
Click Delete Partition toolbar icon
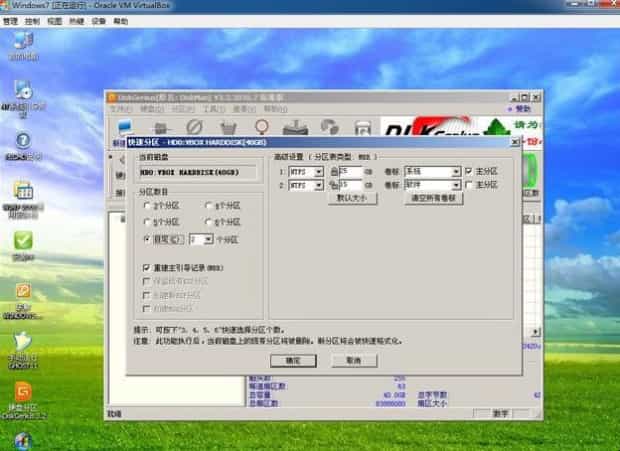329,127
